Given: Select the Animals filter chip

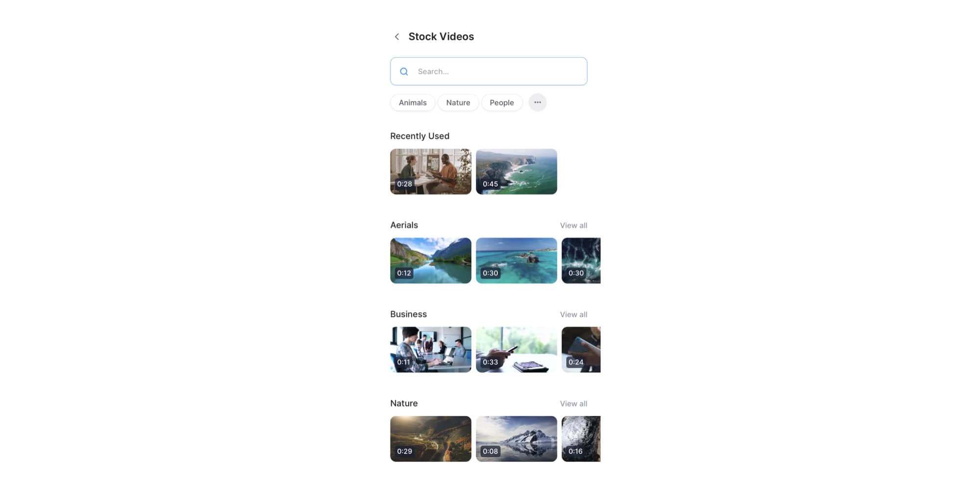Looking at the screenshot, I should coord(413,102).
